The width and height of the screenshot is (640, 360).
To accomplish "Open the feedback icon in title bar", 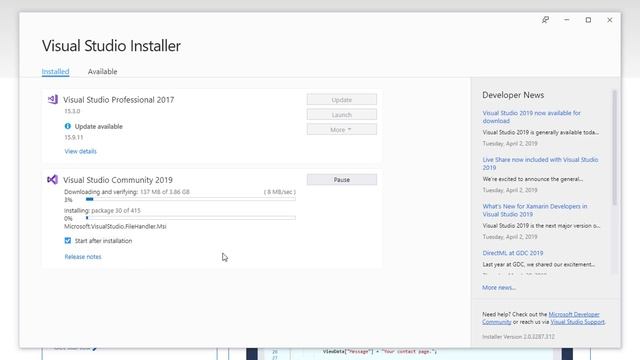I will click(545, 20).
